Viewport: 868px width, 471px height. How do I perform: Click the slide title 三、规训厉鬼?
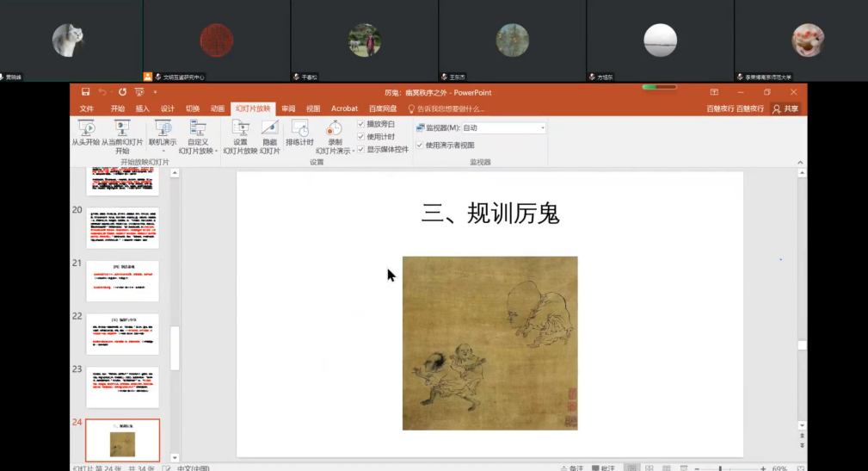click(x=490, y=214)
